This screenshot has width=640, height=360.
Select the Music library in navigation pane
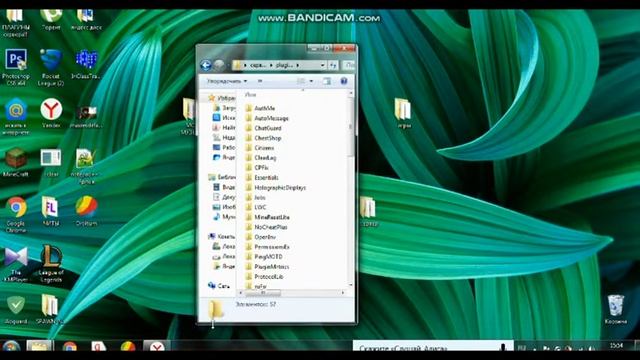tap(224, 217)
